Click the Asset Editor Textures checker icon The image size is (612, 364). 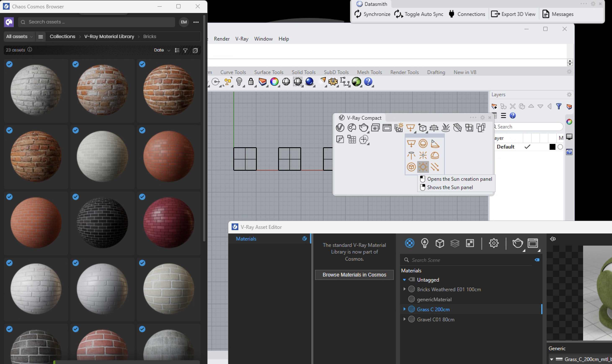[470, 243]
